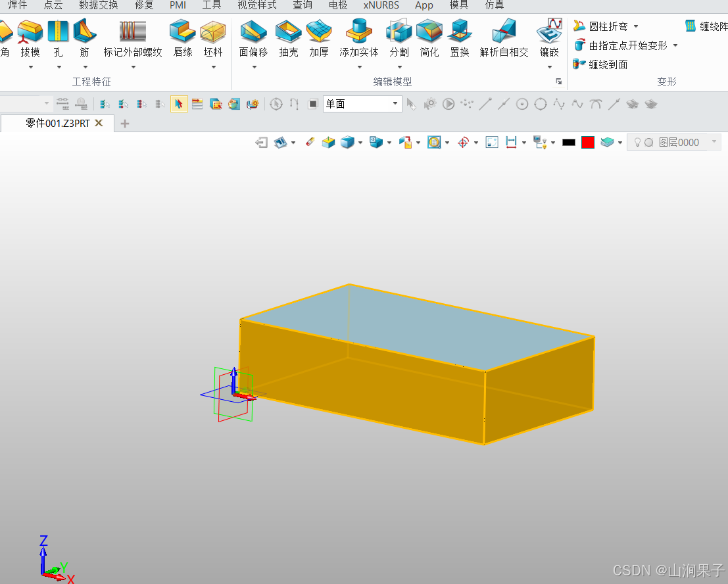This screenshot has width=728, height=584.
Task: Click the XYZ origin datum planes
Action: 232,395
